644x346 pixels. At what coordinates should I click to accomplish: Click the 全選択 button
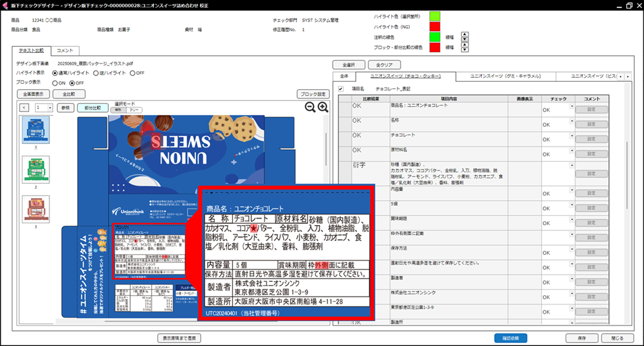pos(348,65)
